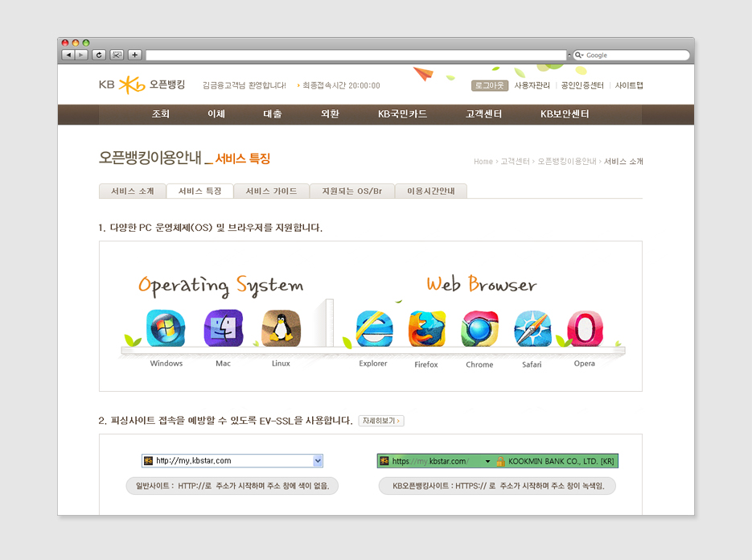Click the KOOKMIN BANK CO., LTD. [KR] certificate label
Viewport: 752px width, 560px height.
[x=561, y=461]
